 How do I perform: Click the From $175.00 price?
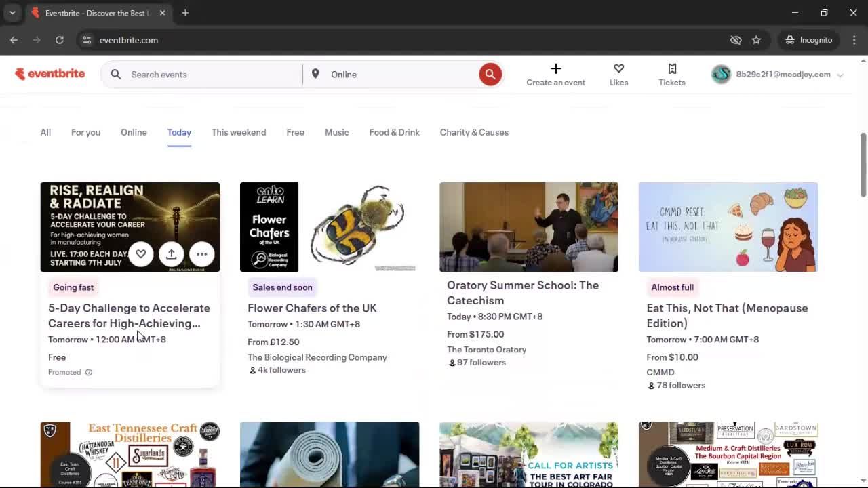475,334
